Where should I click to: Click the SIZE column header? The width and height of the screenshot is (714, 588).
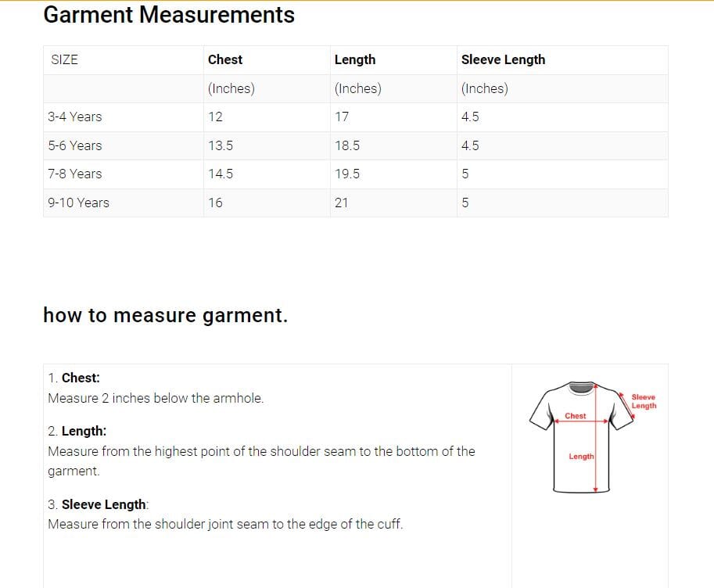[64, 59]
